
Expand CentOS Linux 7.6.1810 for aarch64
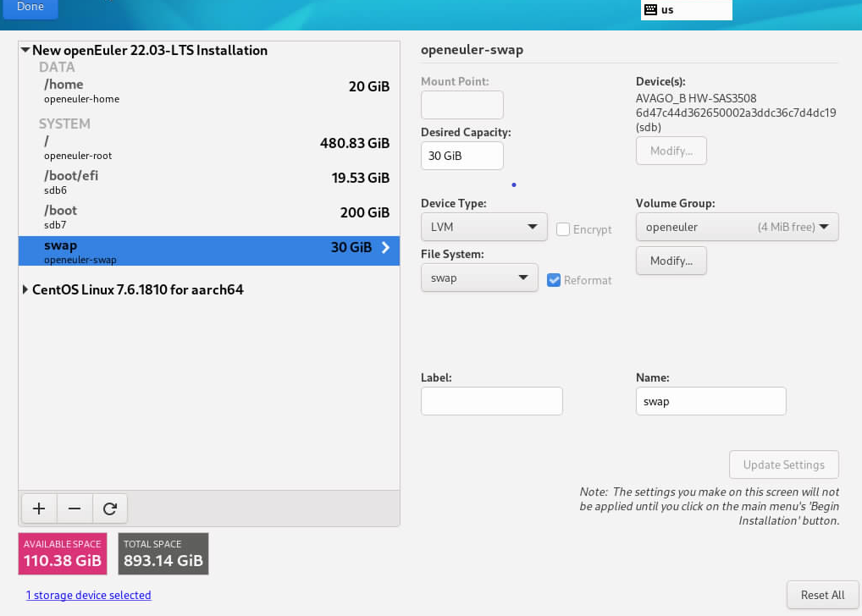[x=25, y=289]
